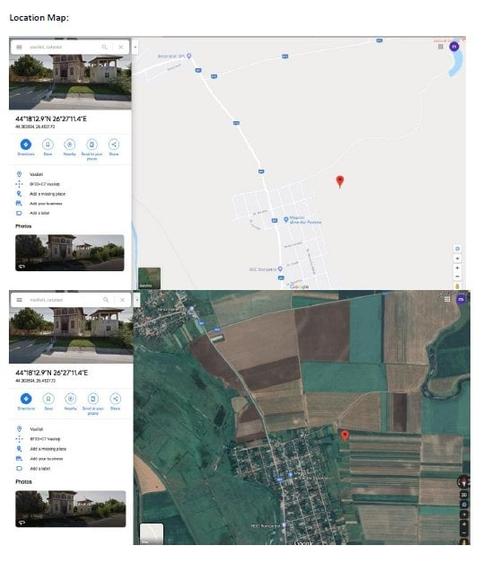Open the Google apps grid on the upper map
This screenshot has width=491, height=563.
pyautogui.click(x=441, y=47)
